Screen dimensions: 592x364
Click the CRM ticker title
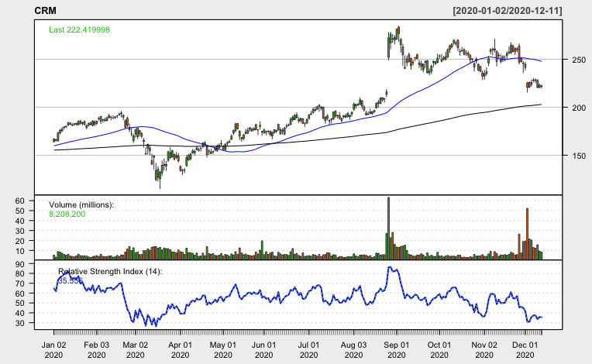45,11
